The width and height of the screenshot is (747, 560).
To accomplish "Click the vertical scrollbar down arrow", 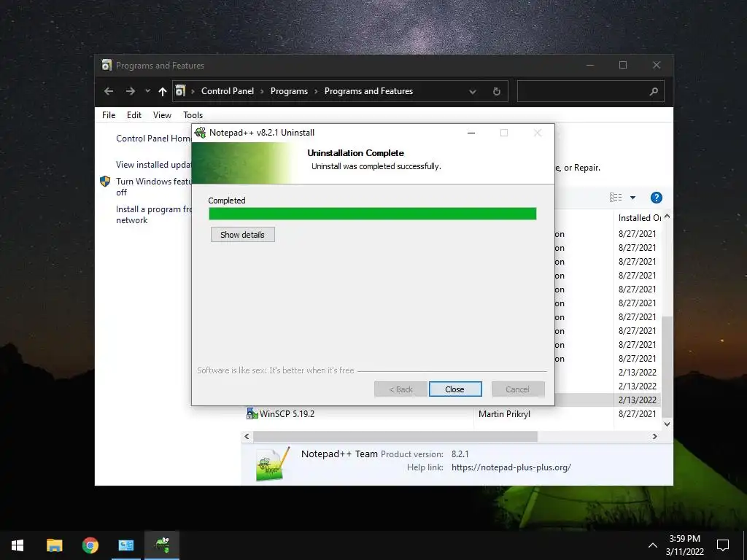I will coord(667,424).
